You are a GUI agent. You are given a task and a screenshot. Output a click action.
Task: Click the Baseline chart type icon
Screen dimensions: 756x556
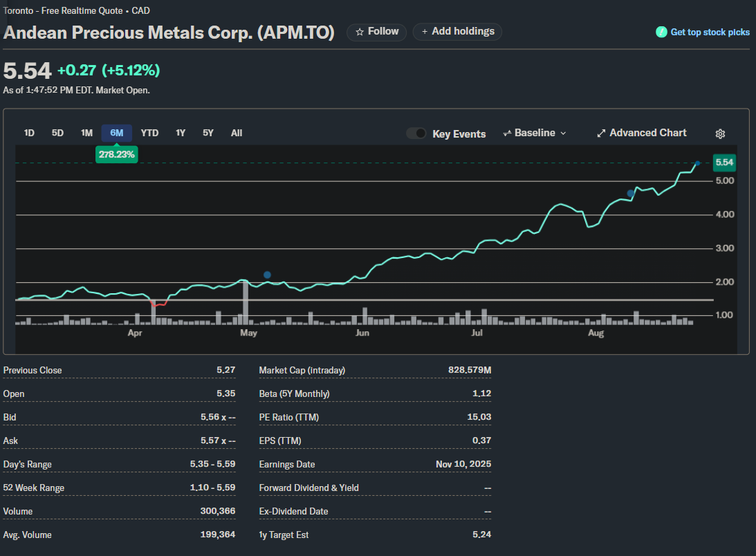507,133
